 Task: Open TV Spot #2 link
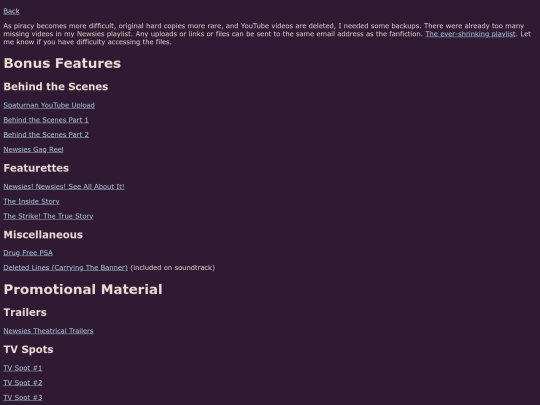pyautogui.click(x=23, y=383)
